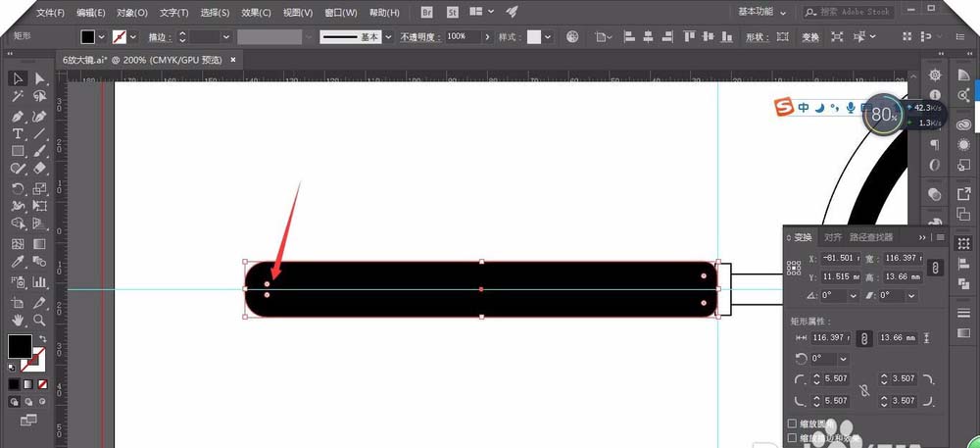
Task: Open the 效果(C) menu
Action: tap(256, 13)
